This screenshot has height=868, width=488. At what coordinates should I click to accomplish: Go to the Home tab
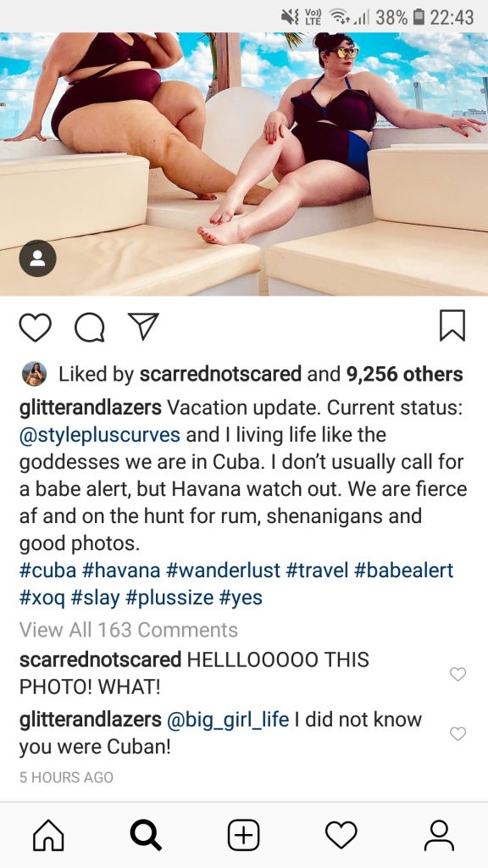coord(48,835)
